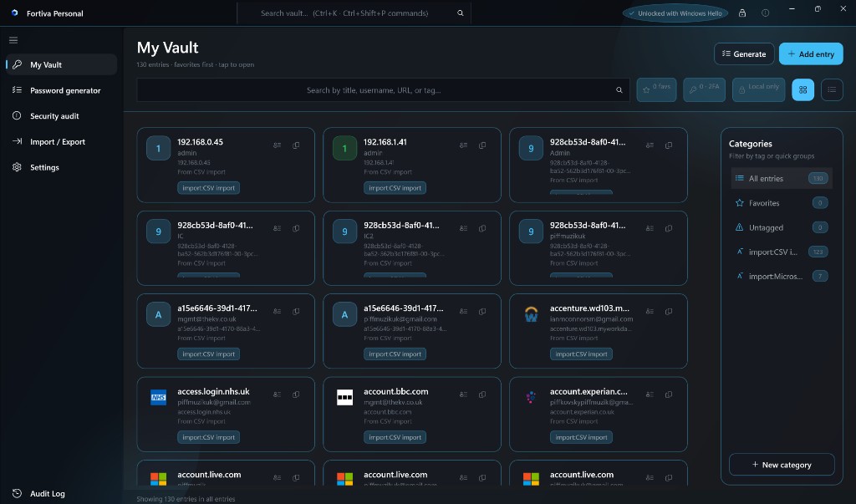Click the Workday logo on accenture.wd103 card

(531, 314)
